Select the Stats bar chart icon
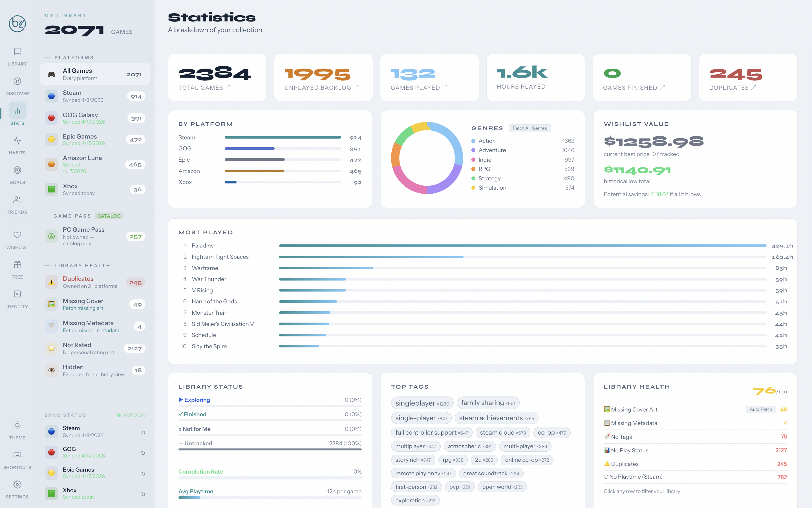 [x=17, y=111]
